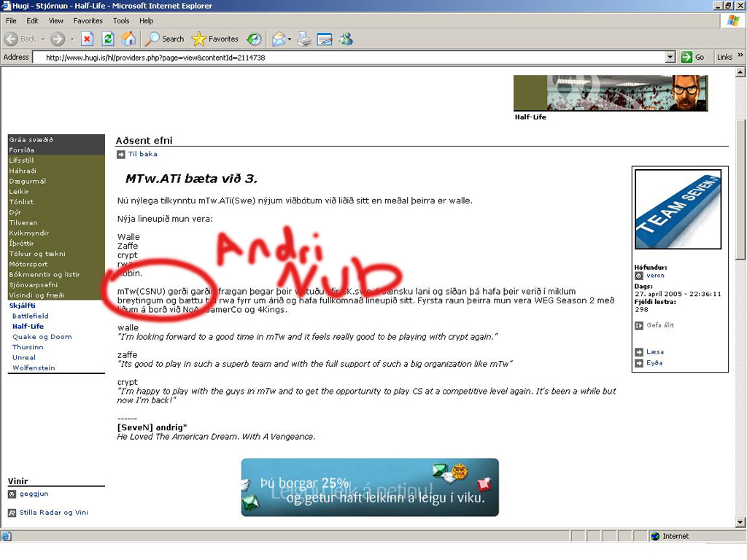This screenshot has height=560, width=747.
Task: Click the green Go arrow button
Action: (686, 57)
